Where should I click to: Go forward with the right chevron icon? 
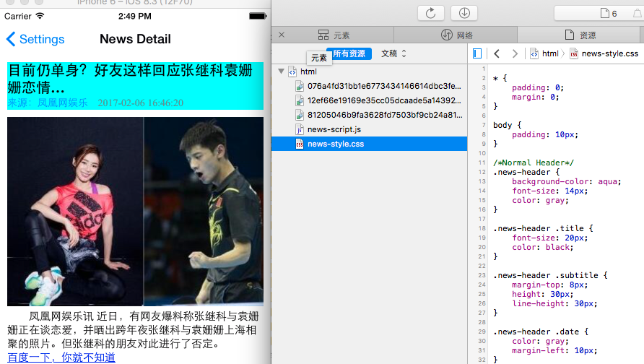[x=515, y=53]
